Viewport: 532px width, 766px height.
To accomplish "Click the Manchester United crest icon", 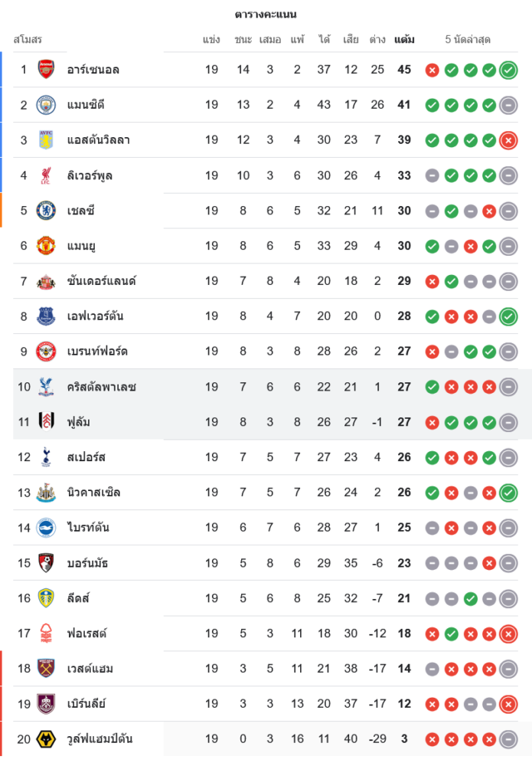I will 47,246.
